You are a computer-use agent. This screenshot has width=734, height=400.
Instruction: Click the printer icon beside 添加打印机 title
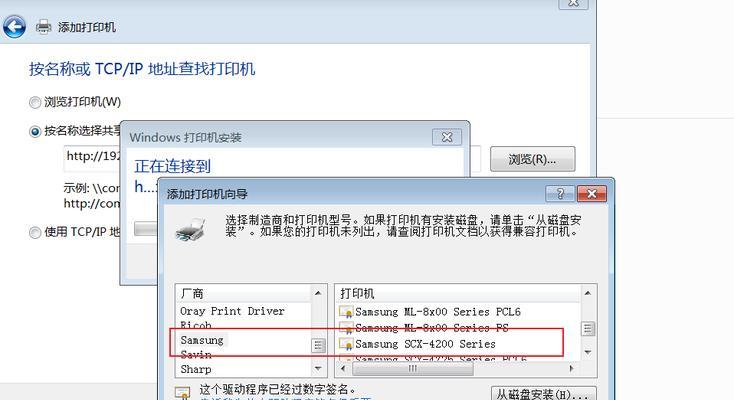(x=44, y=27)
